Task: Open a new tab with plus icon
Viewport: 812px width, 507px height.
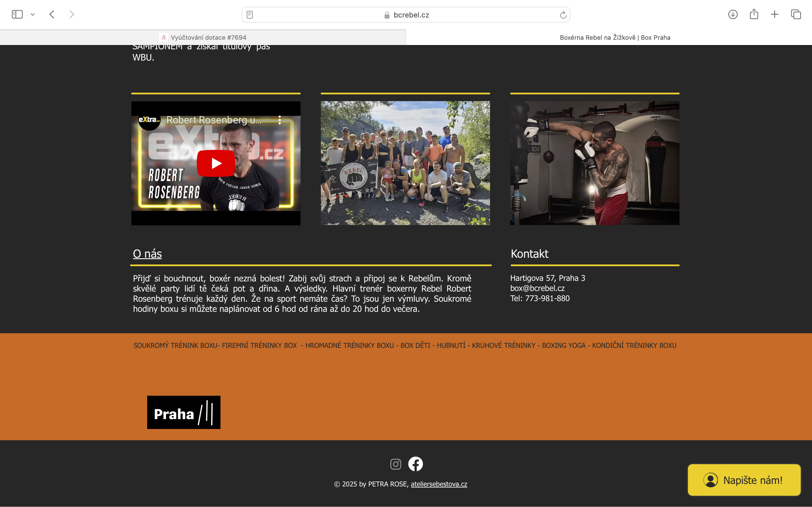Action: tap(775, 14)
